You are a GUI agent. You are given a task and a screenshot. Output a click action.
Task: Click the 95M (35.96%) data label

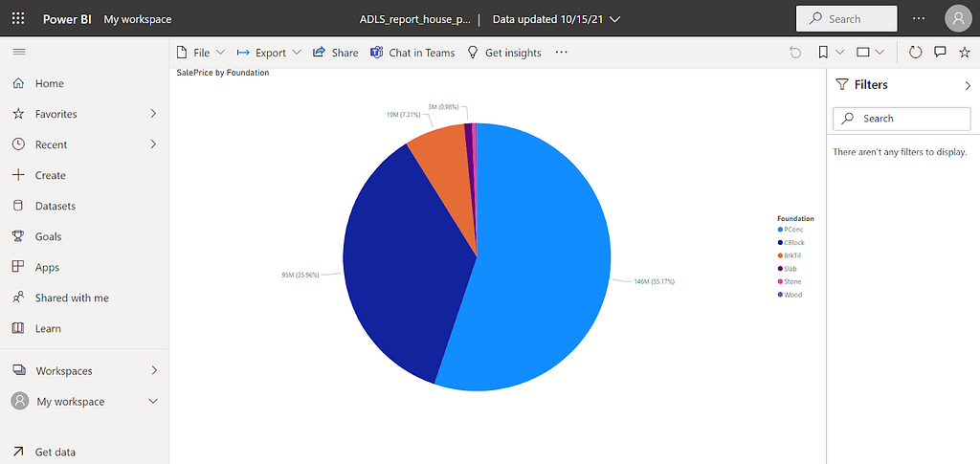pyautogui.click(x=300, y=275)
